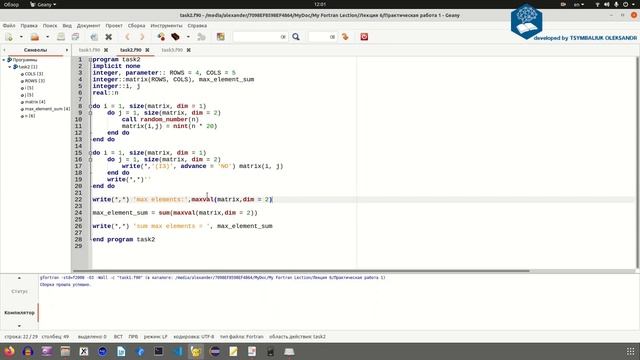This screenshot has height=360, width=640.
Task: Switch to the task1.f90 tab
Action: coord(89,50)
